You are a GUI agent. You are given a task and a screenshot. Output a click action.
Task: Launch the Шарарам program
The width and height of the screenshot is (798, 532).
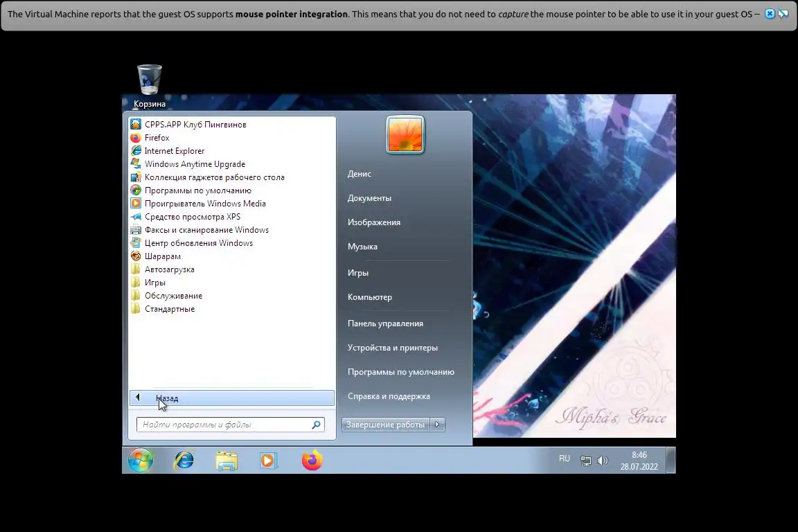(162, 256)
